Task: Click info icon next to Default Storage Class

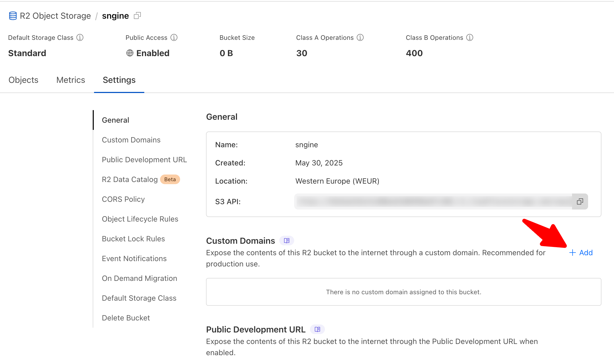Action: 80,37
